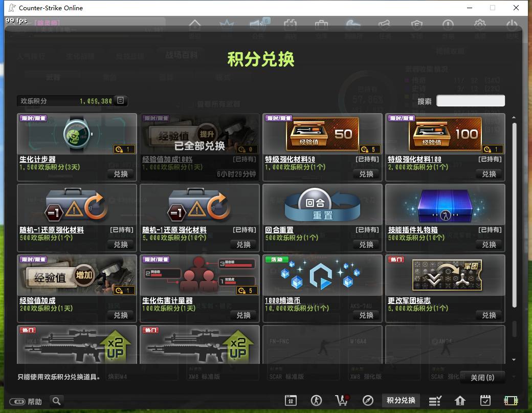The width and height of the screenshot is (532, 413).
Task: Redeem 特级强化材料50 with its 兑换 button
Action: coord(366,174)
